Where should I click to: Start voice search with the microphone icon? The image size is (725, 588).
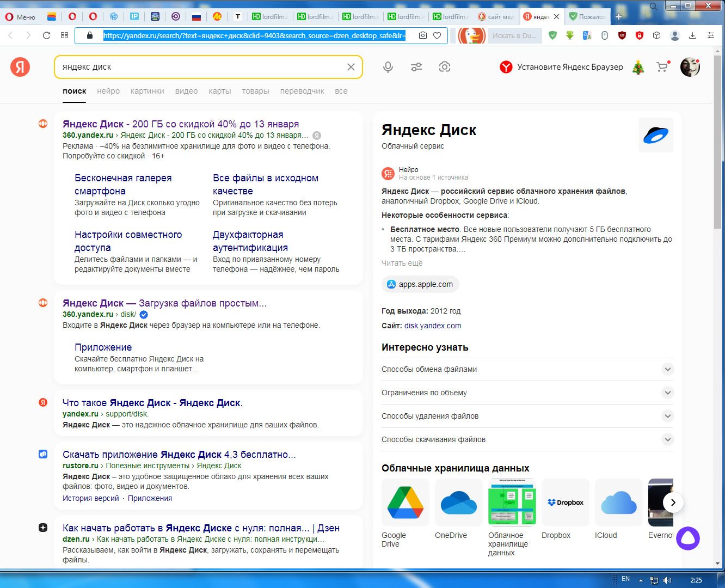[x=388, y=67]
